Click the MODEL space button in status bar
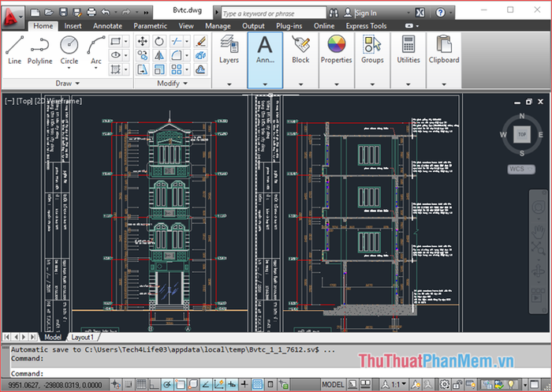The image size is (552, 392). click(x=333, y=384)
